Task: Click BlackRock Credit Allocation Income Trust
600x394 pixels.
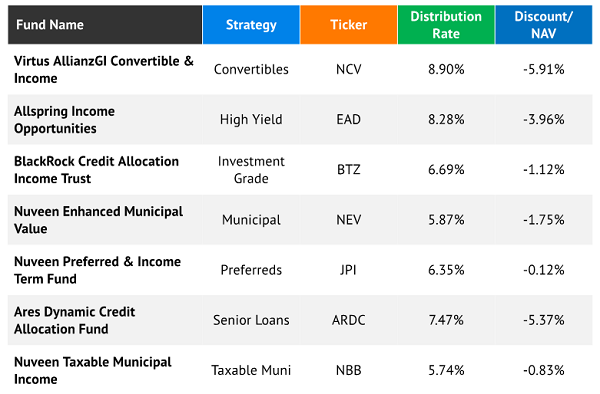Action: click(x=96, y=170)
